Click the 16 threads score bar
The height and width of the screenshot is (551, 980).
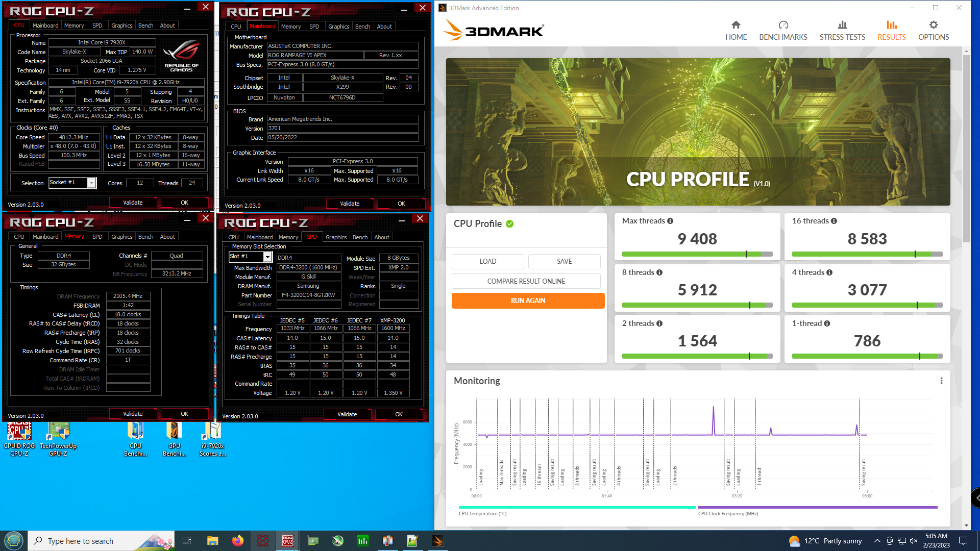(x=867, y=254)
